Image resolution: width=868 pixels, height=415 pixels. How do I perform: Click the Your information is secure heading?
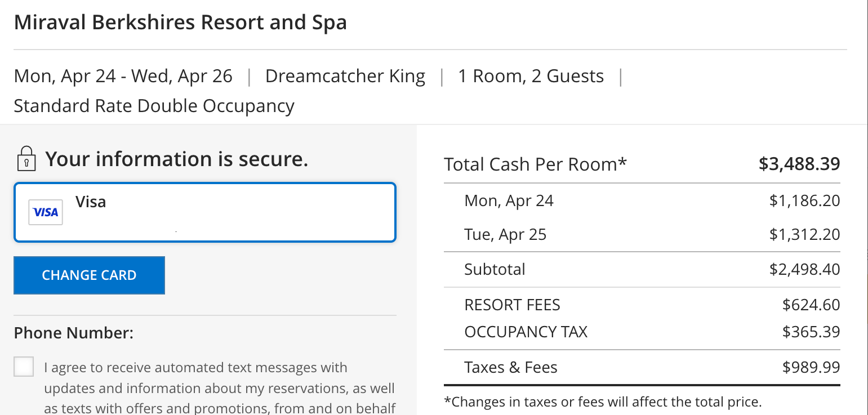pyautogui.click(x=177, y=159)
